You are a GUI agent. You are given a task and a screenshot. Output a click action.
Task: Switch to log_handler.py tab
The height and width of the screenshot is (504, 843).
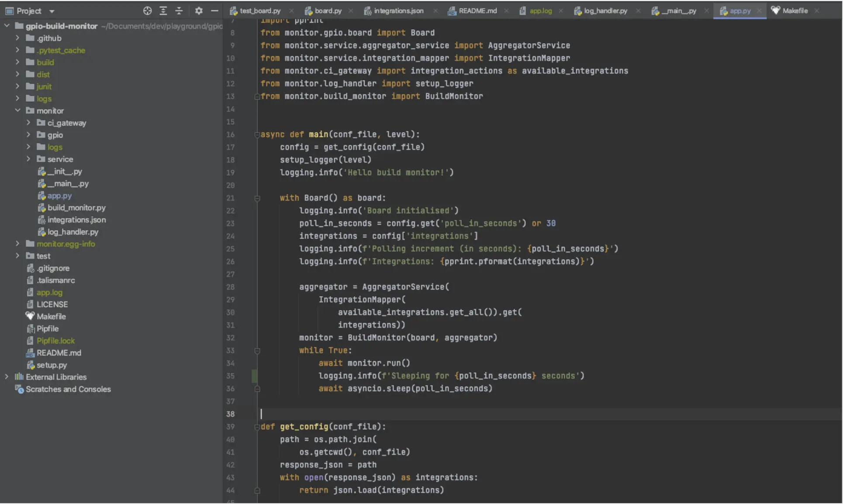pos(605,11)
